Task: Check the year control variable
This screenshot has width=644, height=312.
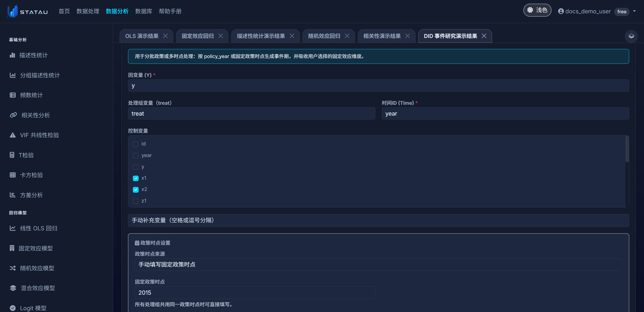Action: click(x=136, y=155)
